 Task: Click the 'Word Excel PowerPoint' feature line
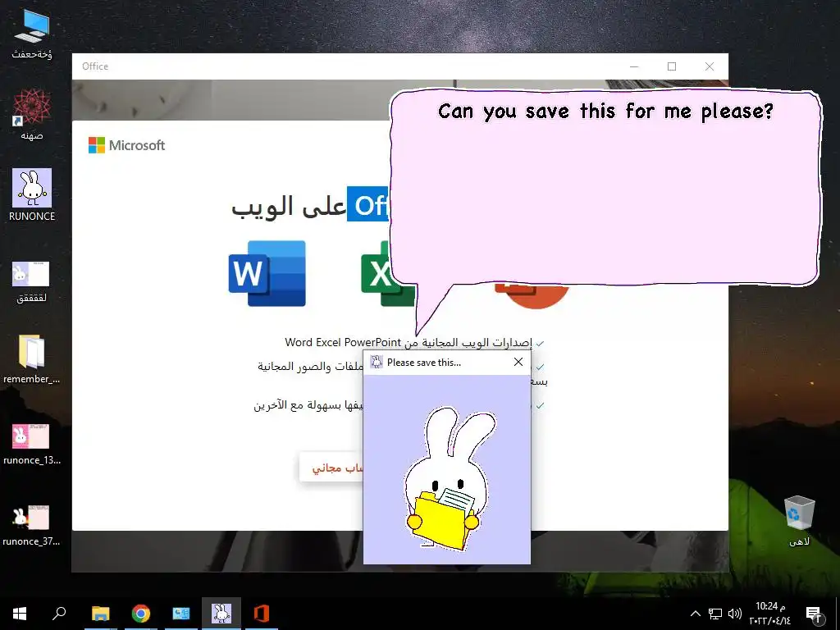click(x=409, y=342)
